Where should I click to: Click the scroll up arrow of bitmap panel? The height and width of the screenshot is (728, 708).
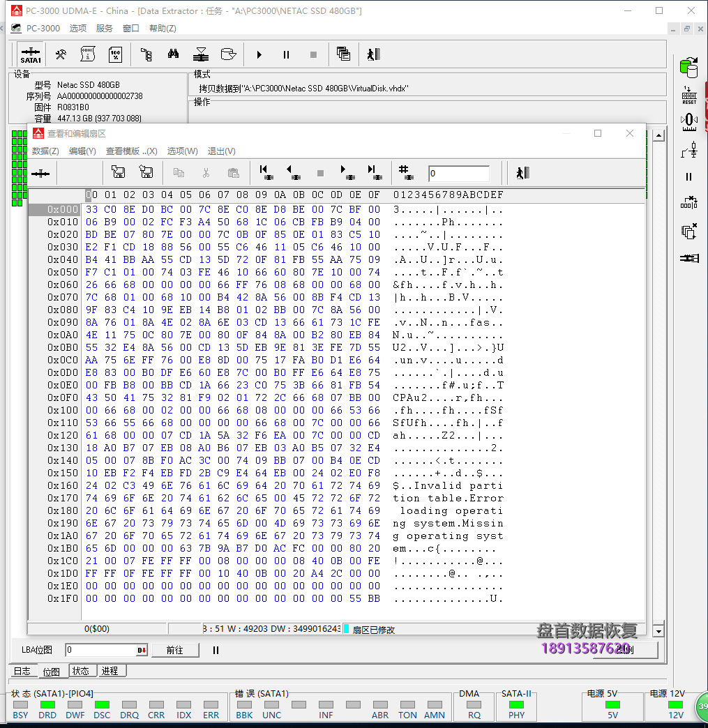658,135
